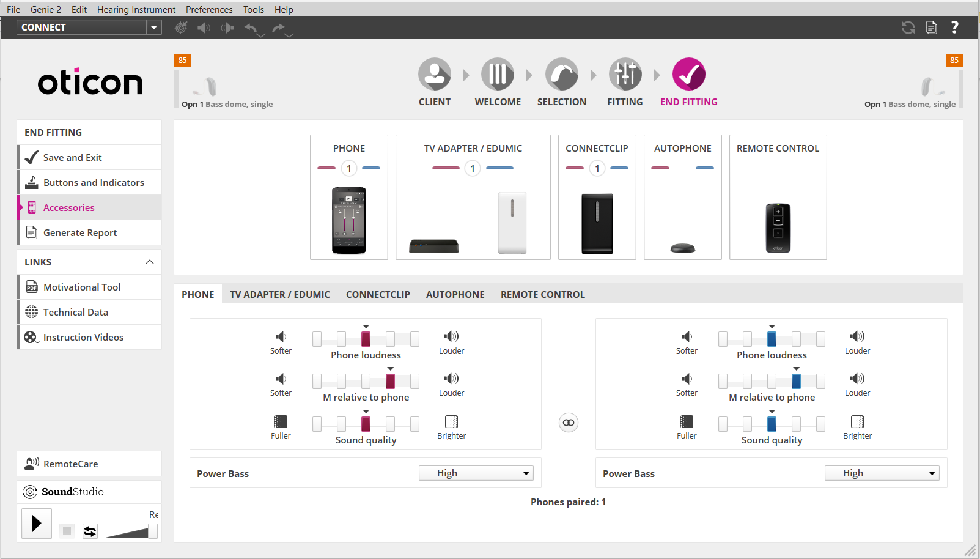
Task: Toggle red left-ear indicator under AUTOPHONE
Action: pos(660,168)
